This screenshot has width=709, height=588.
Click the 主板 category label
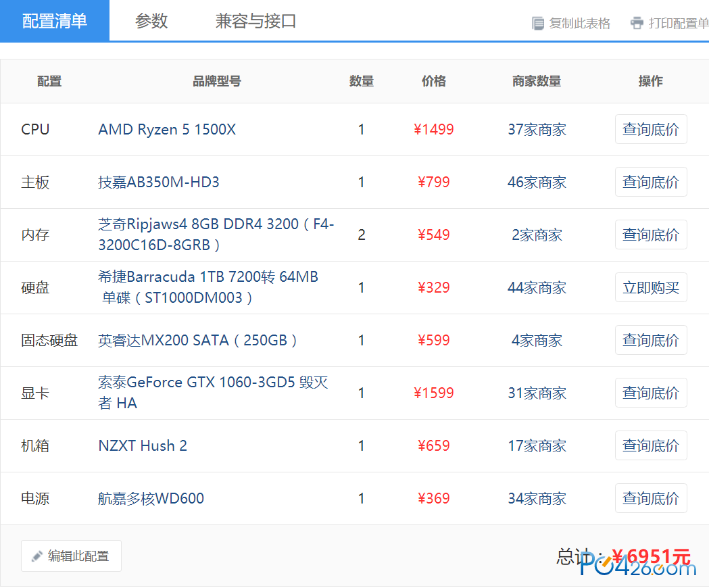35,182
